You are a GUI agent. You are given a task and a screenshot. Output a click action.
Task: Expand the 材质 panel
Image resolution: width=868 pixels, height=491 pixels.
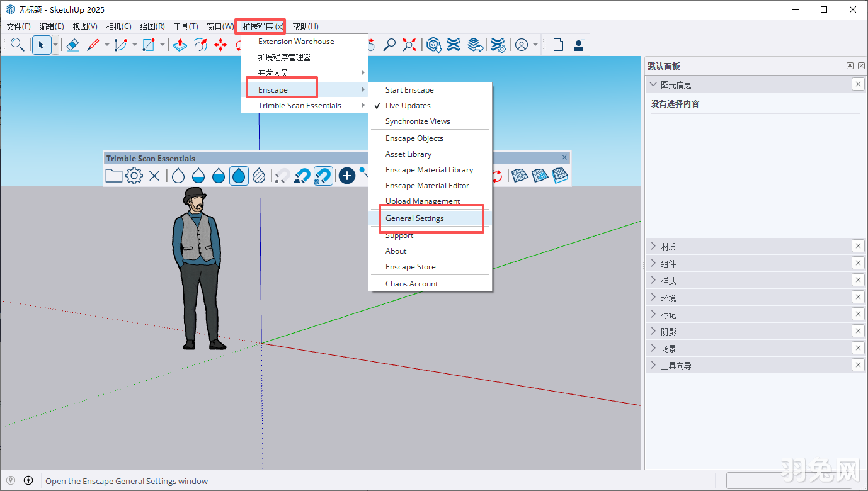668,247
